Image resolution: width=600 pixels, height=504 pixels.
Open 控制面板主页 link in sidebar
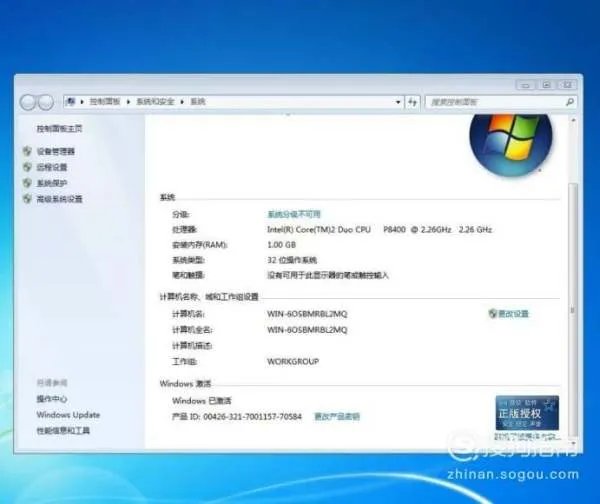point(59,129)
